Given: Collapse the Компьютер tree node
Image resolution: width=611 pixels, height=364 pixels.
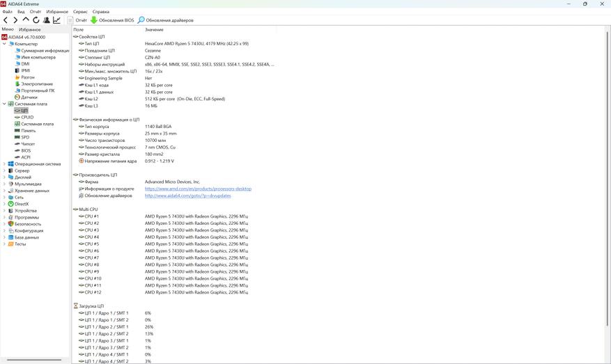Looking at the screenshot, I should [x=4, y=44].
